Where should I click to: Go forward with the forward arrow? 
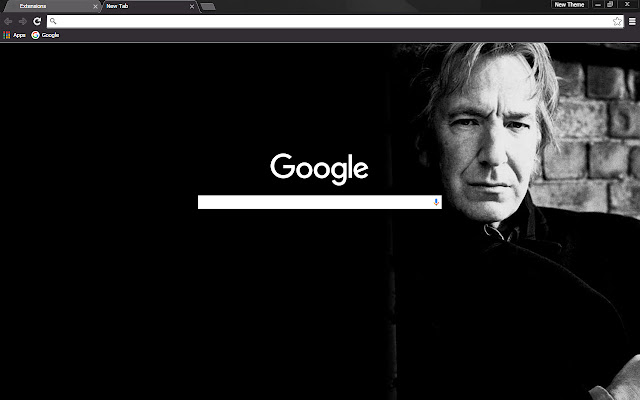(23, 21)
